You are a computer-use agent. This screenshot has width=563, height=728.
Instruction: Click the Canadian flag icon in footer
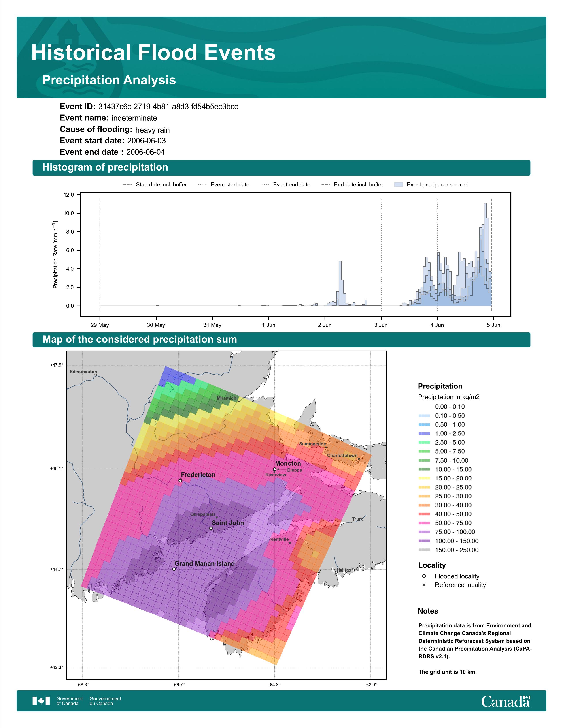[x=41, y=701]
